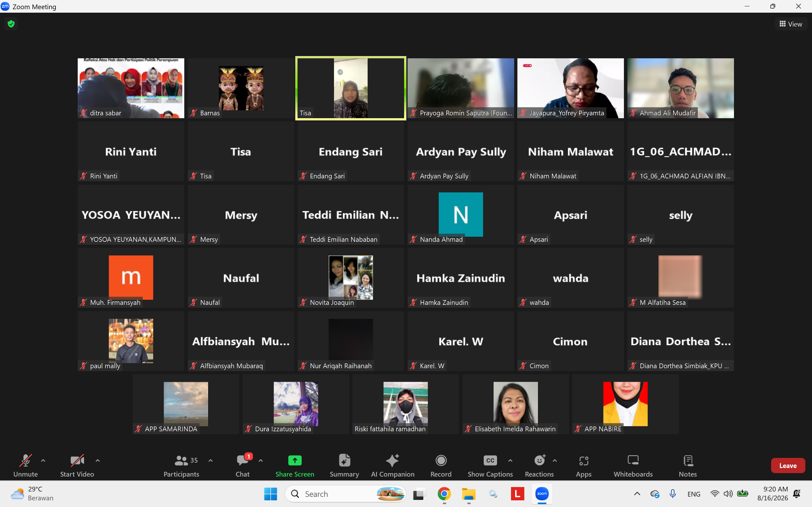
Task: Select Tisa's active speaker video tile
Action: [350, 88]
